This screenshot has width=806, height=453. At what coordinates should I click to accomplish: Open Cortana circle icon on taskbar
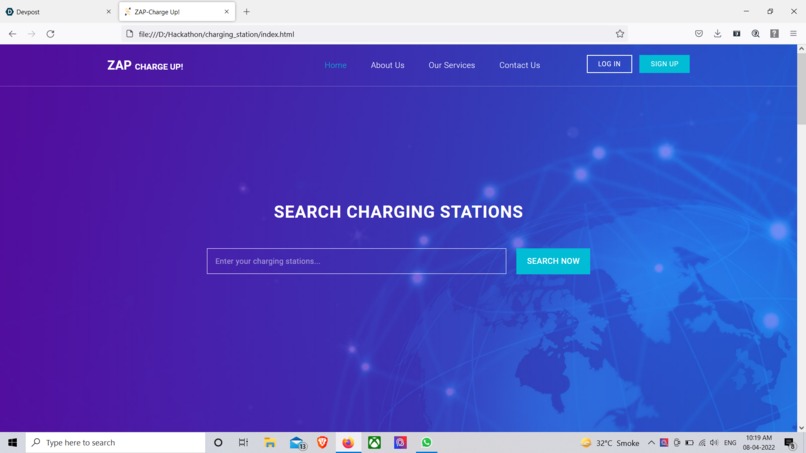218,442
